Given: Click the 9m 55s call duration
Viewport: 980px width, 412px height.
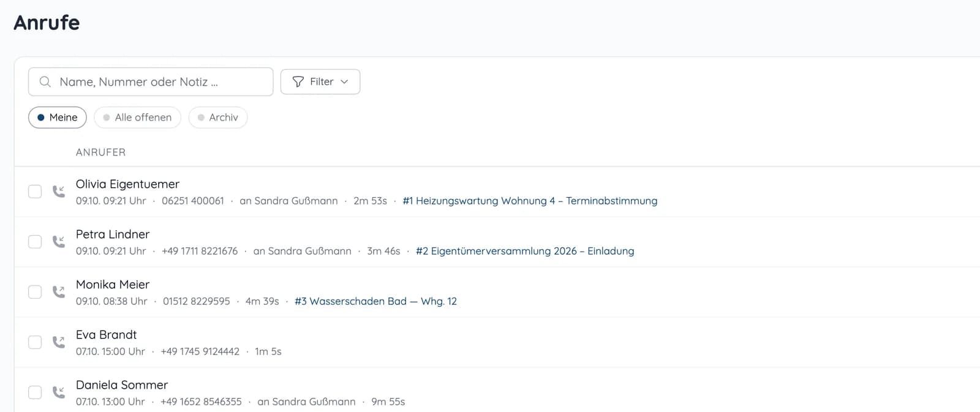Looking at the screenshot, I should point(388,402).
